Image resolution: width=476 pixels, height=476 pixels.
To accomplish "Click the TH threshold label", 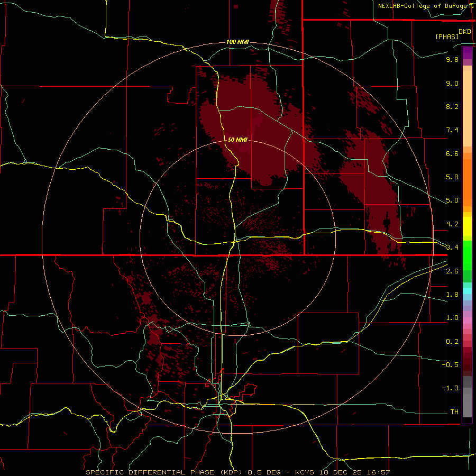I will click(x=454, y=412).
